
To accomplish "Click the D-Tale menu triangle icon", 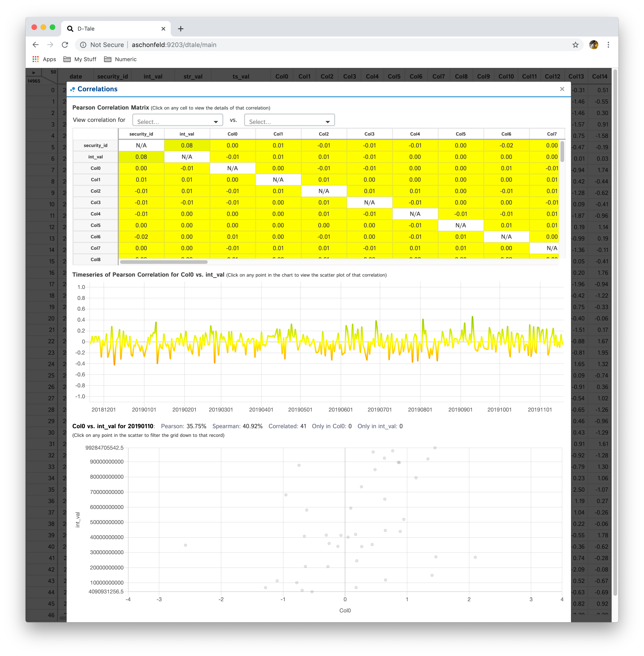I will coord(34,72).
